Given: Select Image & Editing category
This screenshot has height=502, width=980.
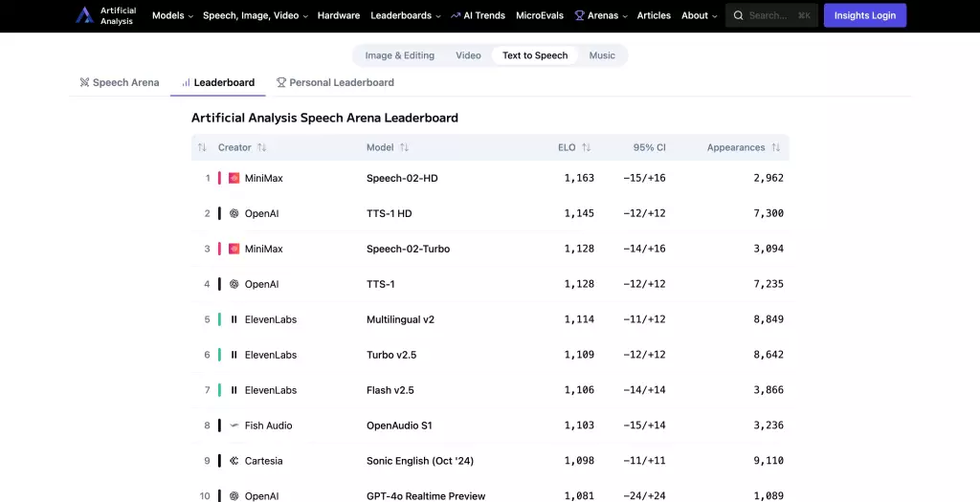Looking at the screenshot, I should pyautogui.click(x=399, y=55).
